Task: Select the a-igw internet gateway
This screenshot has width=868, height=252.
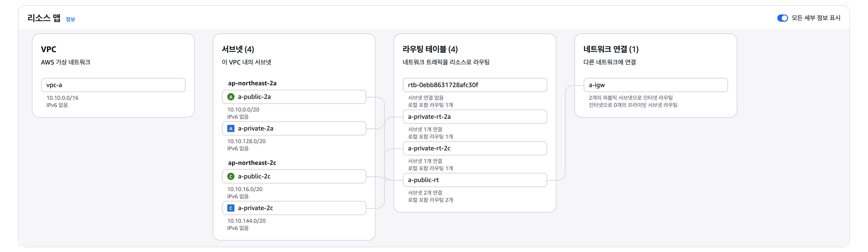Action: (656, 85)
